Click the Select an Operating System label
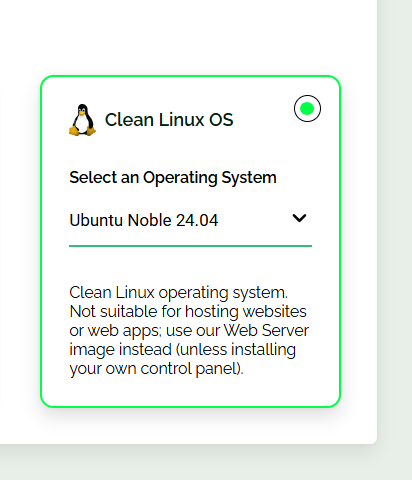Screen dimensions: 412x480 point(173,177)
